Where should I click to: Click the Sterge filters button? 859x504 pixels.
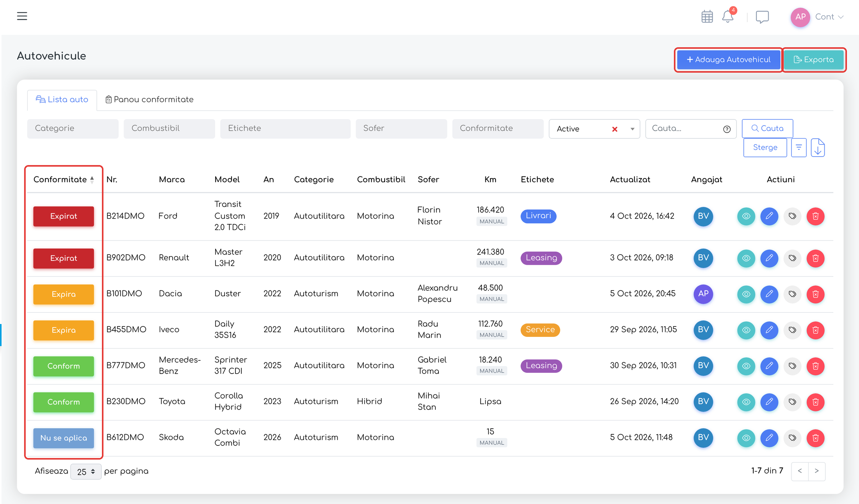(x=765, y=148)
